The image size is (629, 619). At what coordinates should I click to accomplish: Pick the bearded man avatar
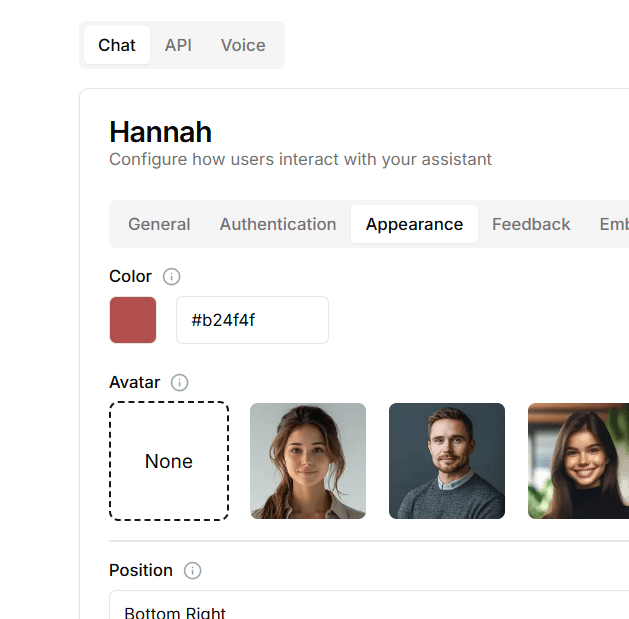tap(447, 461)
